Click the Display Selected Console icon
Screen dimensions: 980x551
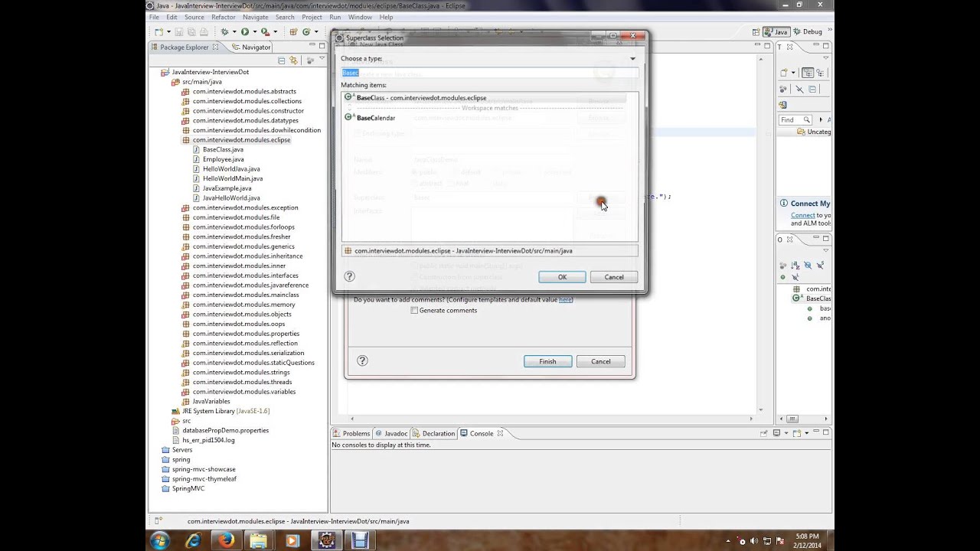[x=776, y=433]
